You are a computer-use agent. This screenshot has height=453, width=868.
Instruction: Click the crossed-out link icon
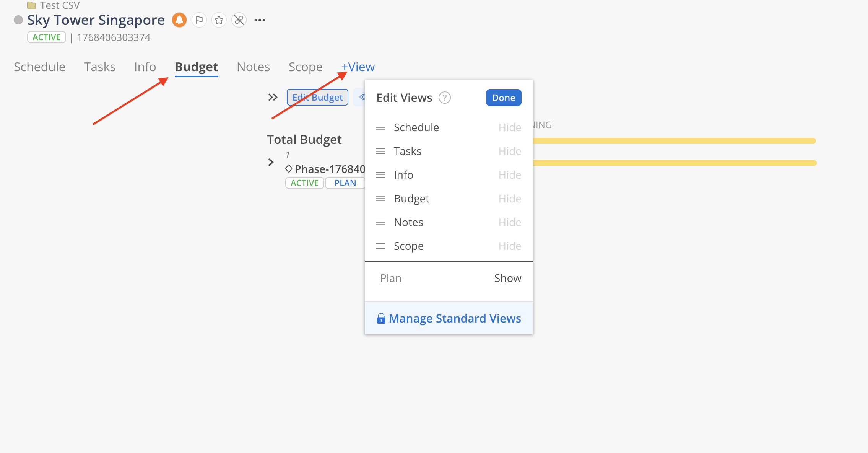(x=239, y=20)
